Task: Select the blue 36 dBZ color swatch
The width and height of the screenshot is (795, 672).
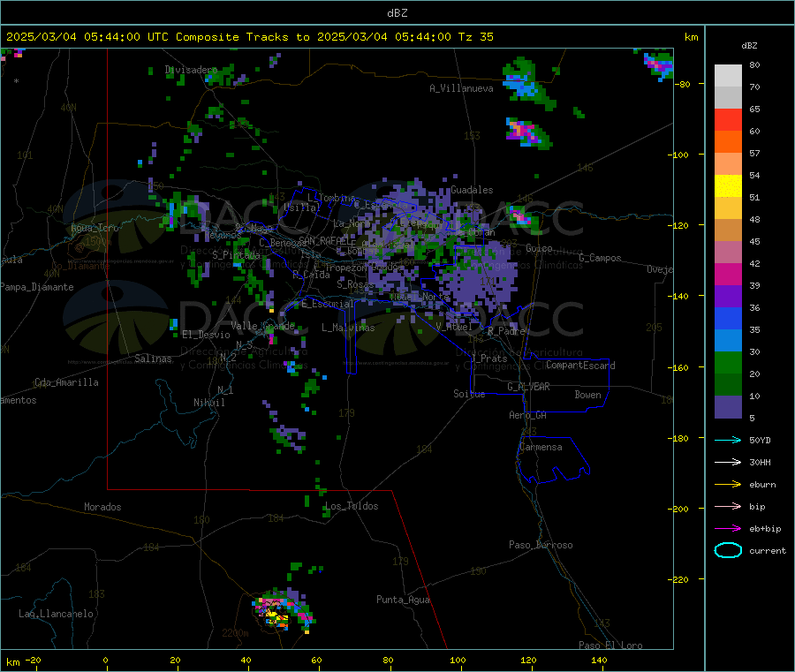Action: tap(728, 318)
